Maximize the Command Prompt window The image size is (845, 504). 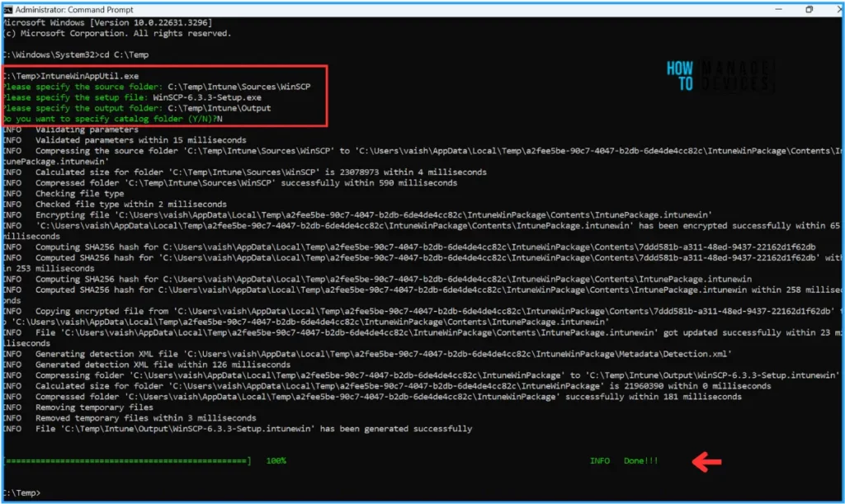pos(809,9)
